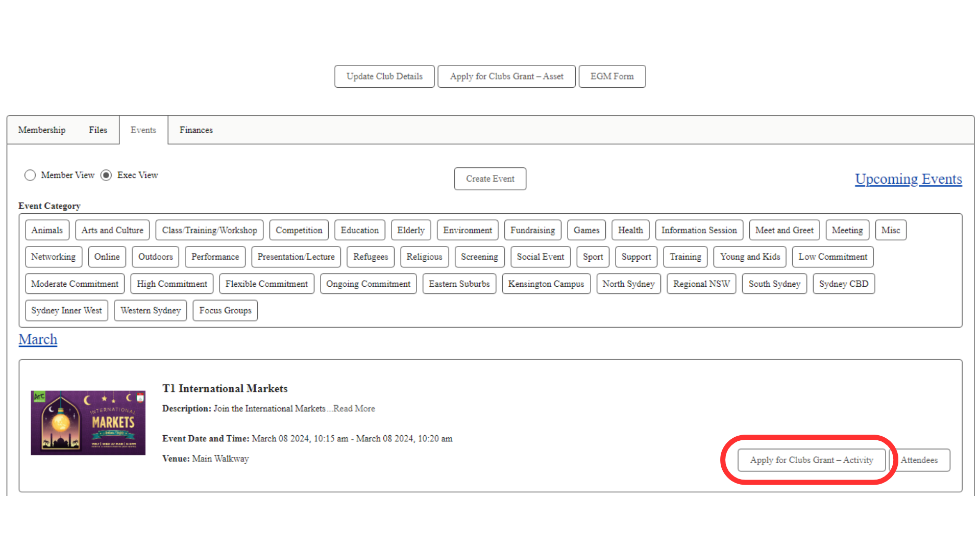The image size is (980, 551).
Task: Select the Social Event category filter
Action: coord(541,256)
